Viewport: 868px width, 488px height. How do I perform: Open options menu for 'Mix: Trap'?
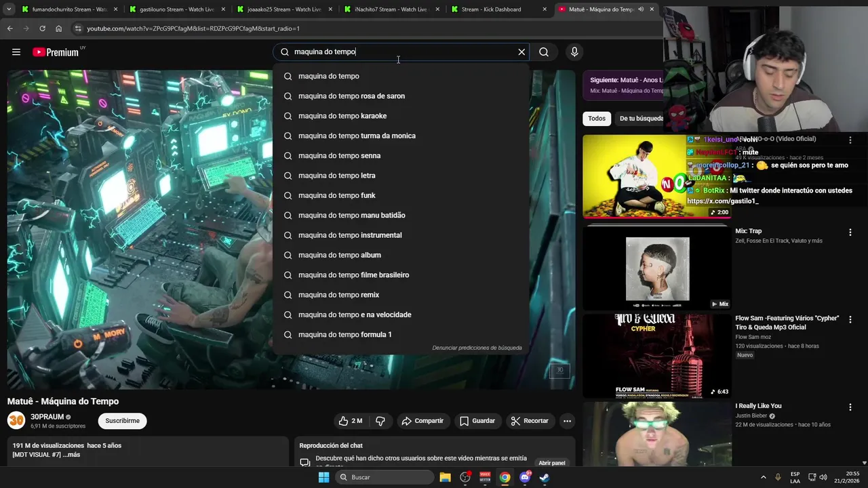coord(850,232)
